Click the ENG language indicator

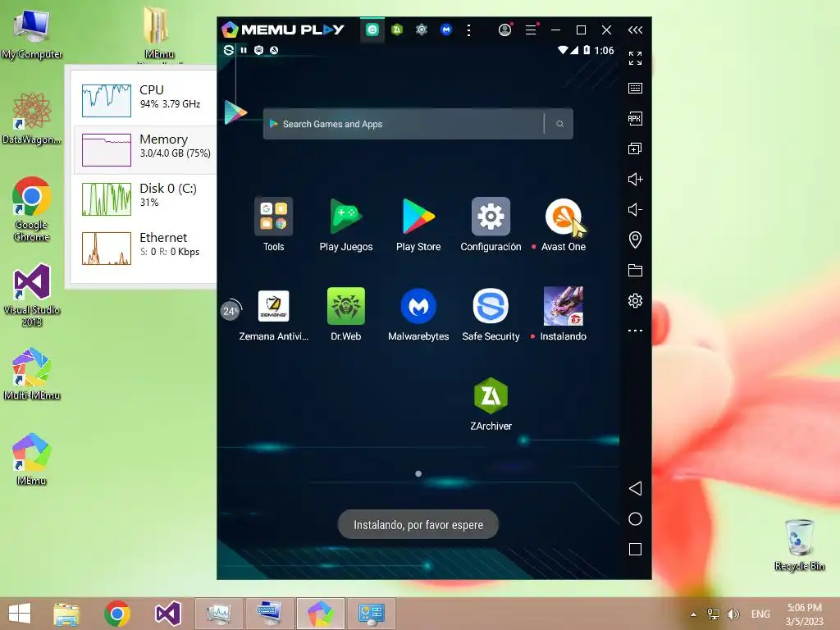[760, 614]
